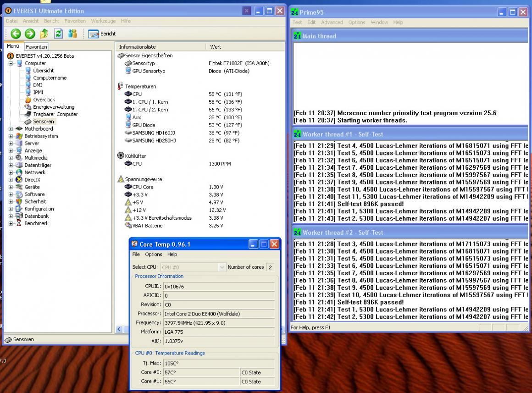Expand the Server tree node
The image size is (532, 393).
point(11,144)
